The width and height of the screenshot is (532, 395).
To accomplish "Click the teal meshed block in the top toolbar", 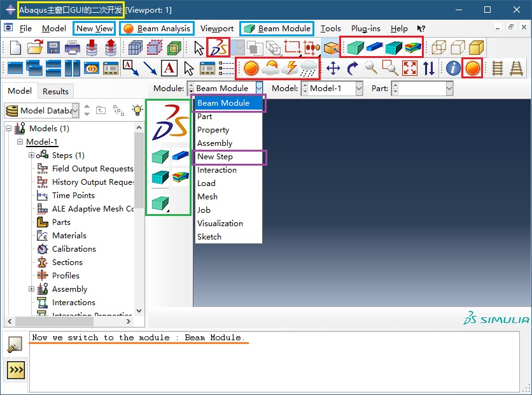I will (x=393, y=48).
